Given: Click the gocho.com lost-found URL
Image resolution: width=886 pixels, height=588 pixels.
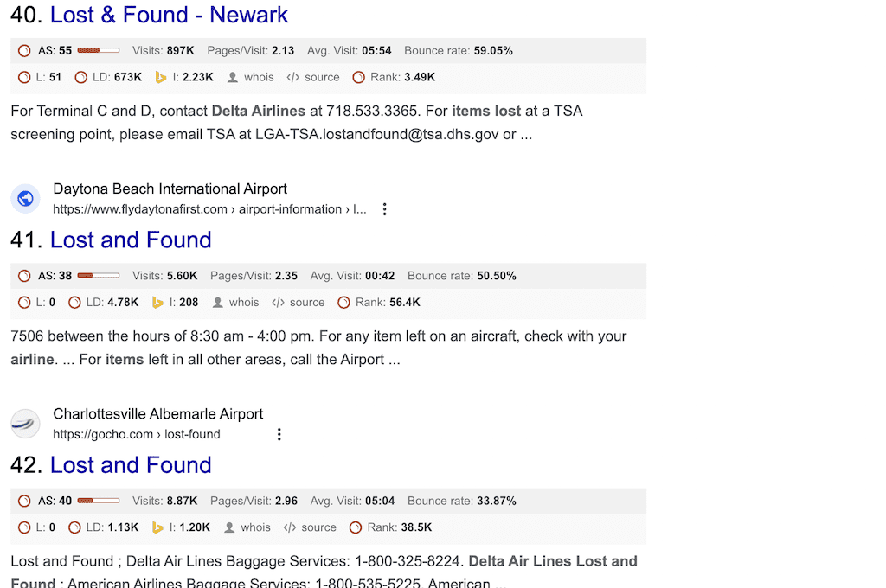Looking at the screenshot, I should pyautogui.click(x=137, y=434).
